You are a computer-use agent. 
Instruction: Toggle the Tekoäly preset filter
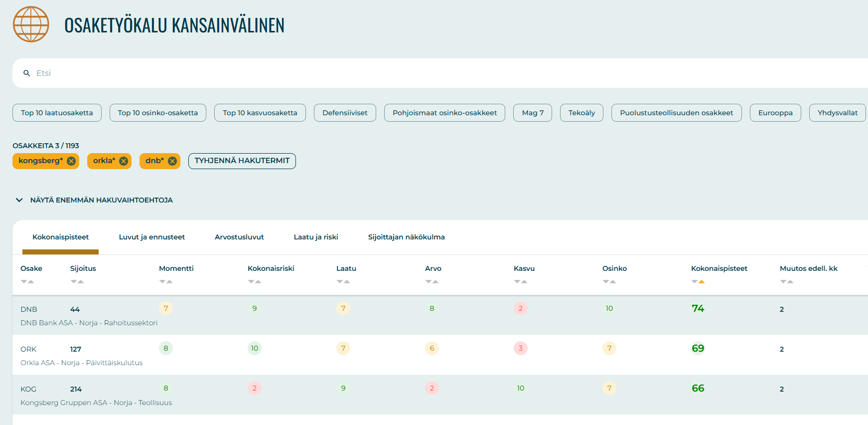(581, 113)
